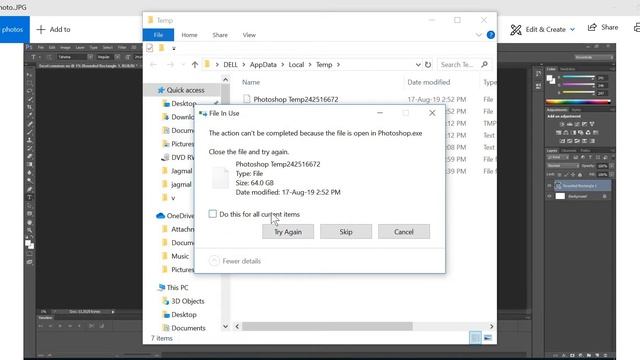
Task: Open the Layer menu in Photoshop
Action: [80, 47]
